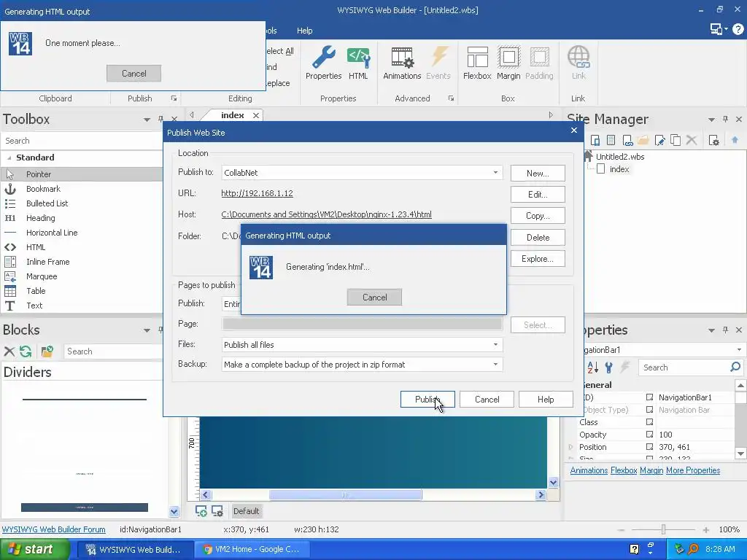Select the Marquee tool in Toolbox
Image resolution: width=747 pixels, height=560 pixels.
[x=82, y=276]
